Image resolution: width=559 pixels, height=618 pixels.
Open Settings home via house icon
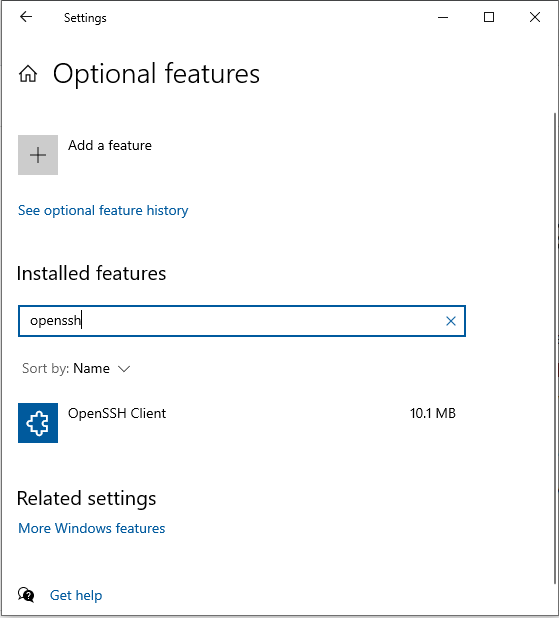click(x=28, y=74)
